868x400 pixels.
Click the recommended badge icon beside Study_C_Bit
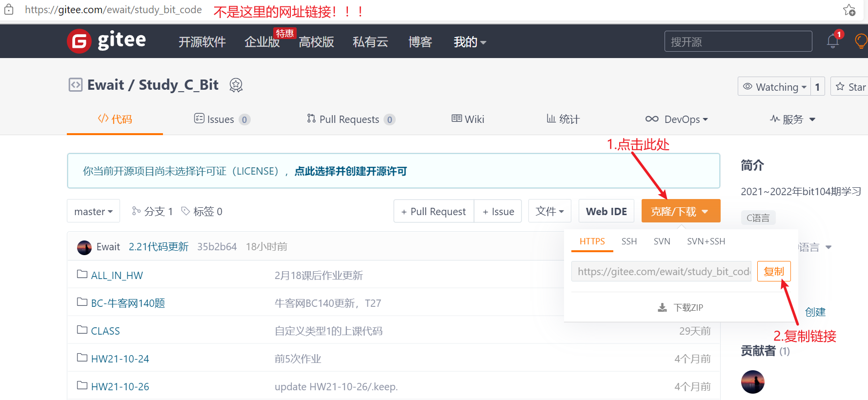tap(236, 85)
